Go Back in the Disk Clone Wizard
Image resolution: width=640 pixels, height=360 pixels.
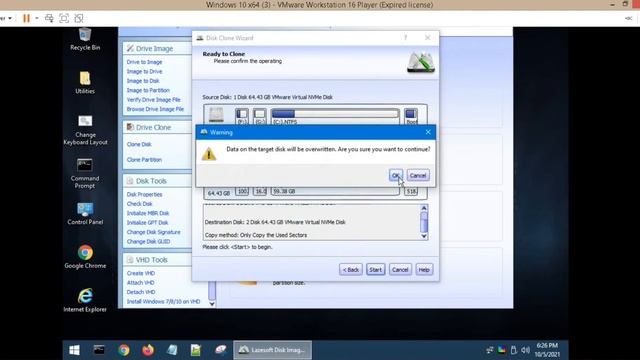tap(351, 270)
